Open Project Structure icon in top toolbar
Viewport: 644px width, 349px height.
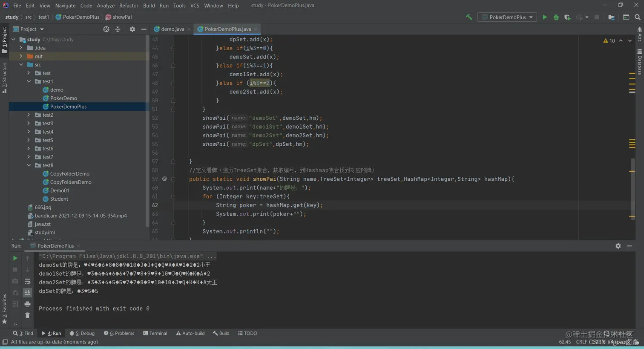pos(611,17)
